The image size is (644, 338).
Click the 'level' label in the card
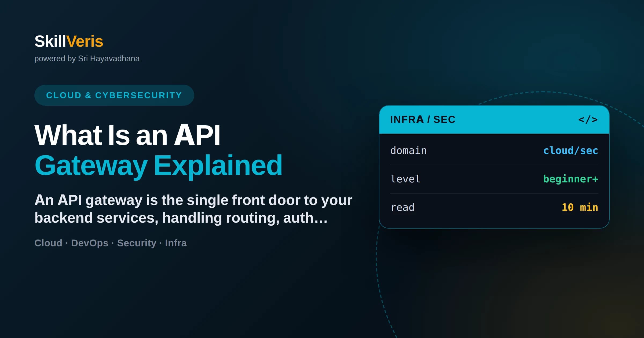coord(405,179)
